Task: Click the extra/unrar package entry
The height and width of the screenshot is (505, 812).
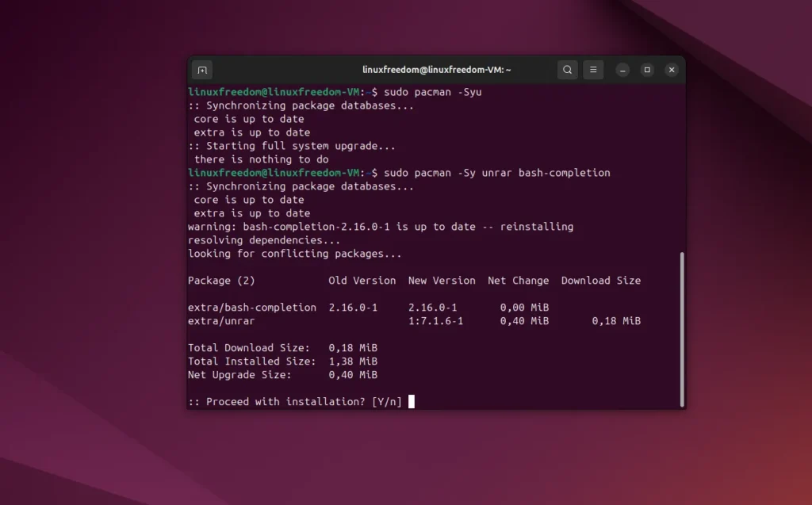Action: [x=220, y=321]
